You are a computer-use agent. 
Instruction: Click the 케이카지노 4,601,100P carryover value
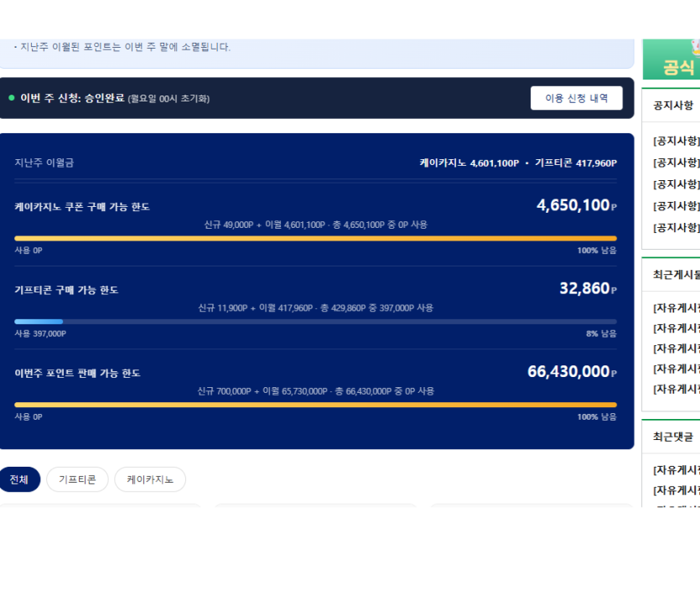point(469,163)
